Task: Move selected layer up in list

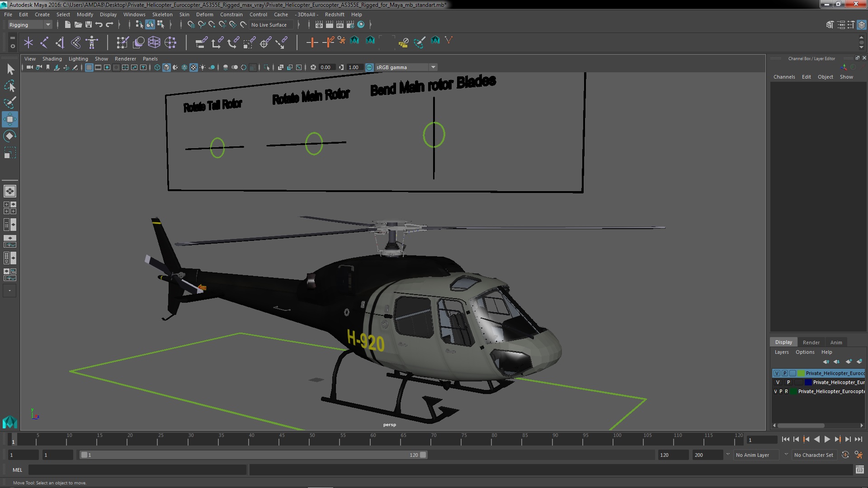Action: pos(826,361)
